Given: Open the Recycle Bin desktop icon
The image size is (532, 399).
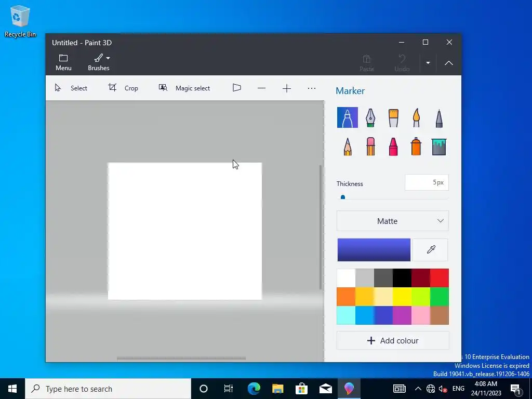Looking at the screenshot, I should click(x=20, y=21).
